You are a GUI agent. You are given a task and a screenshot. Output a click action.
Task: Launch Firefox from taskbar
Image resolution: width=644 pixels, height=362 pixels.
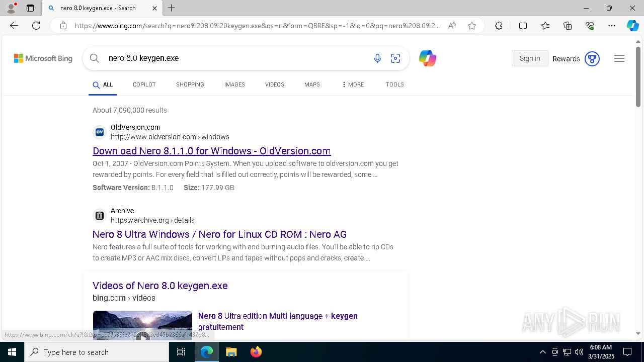click(256, 352)
